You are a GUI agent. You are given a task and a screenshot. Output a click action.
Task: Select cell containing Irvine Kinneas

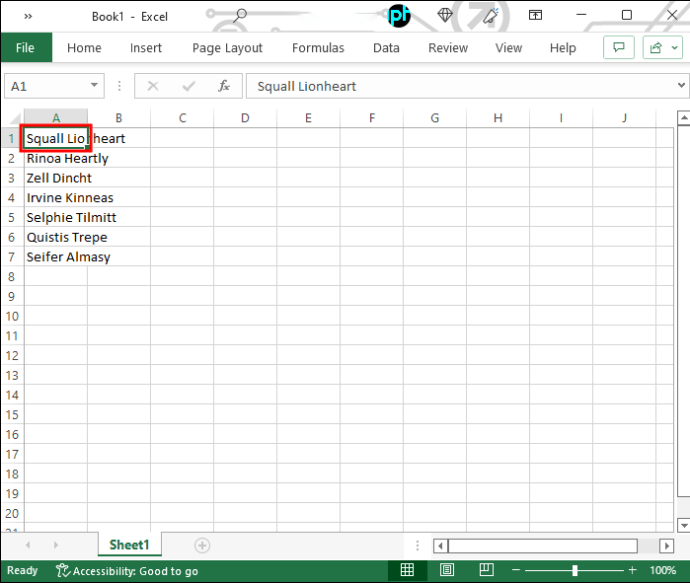[x=56, y=198]
